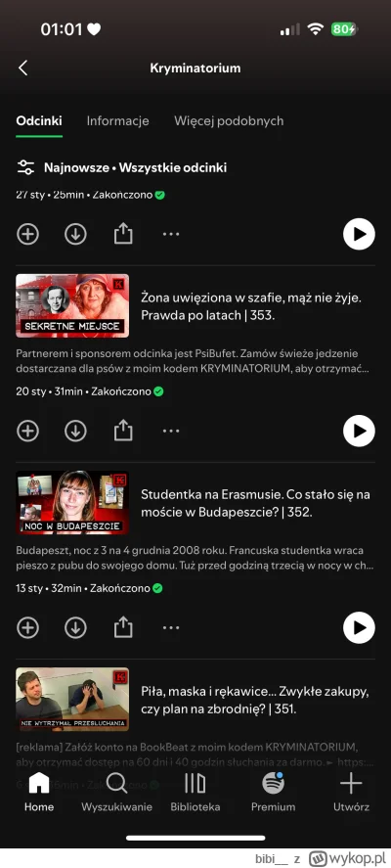Open the Biblioteka library tab

tap(195, 793)
